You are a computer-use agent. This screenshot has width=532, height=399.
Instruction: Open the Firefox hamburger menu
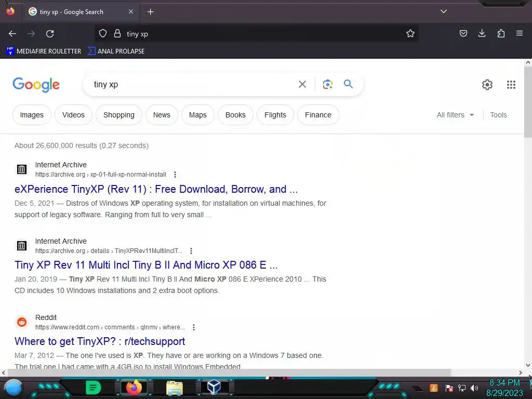pyautogui.click(x=519, y=33)
